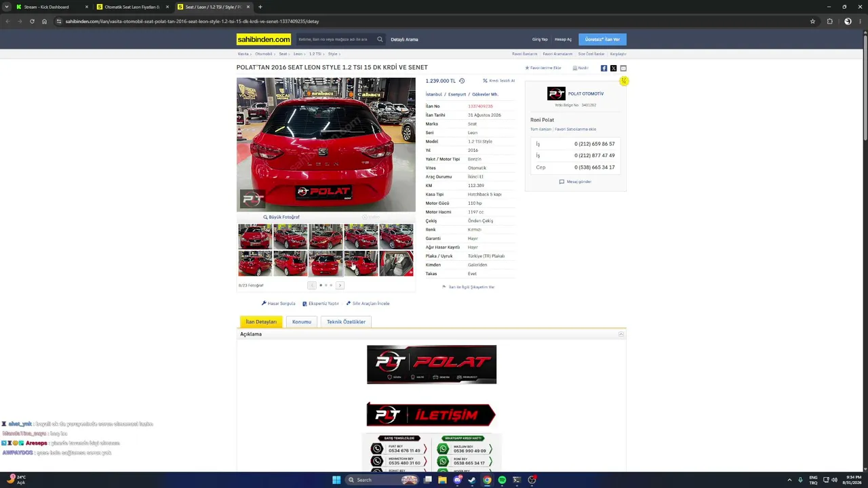Share listing by email icon

tap(623, 68)
